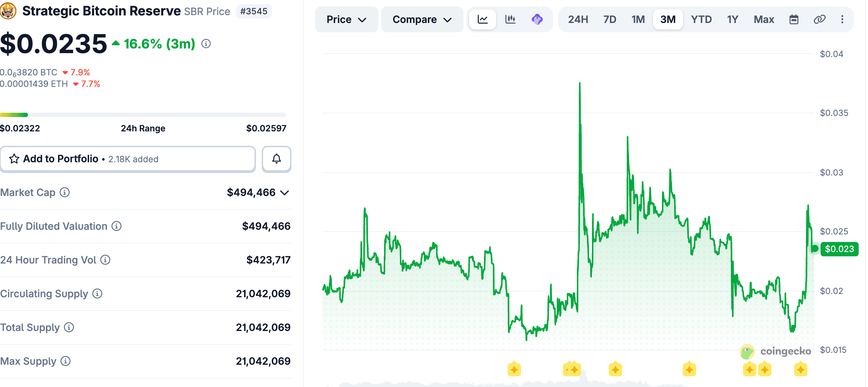Show Market Cap info tooltip
The height and width of the screenshot is (387, 868).
point(65,192)
